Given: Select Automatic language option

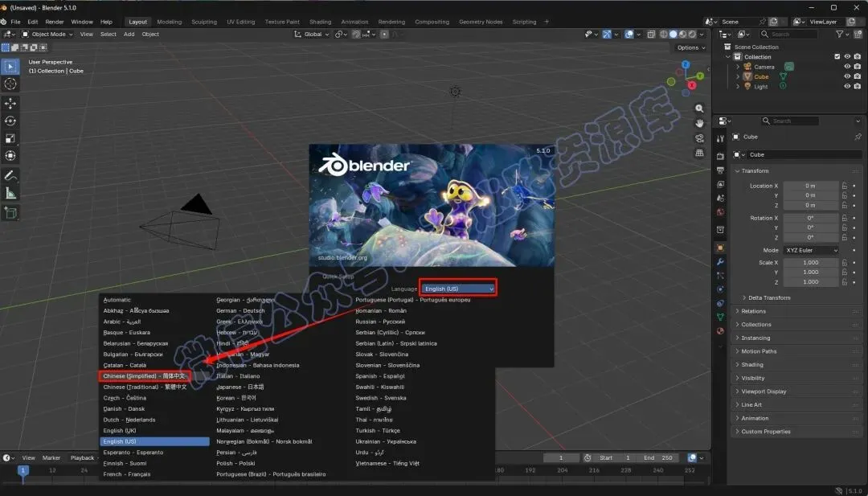Looking at the screenshot, I should 117,300.
